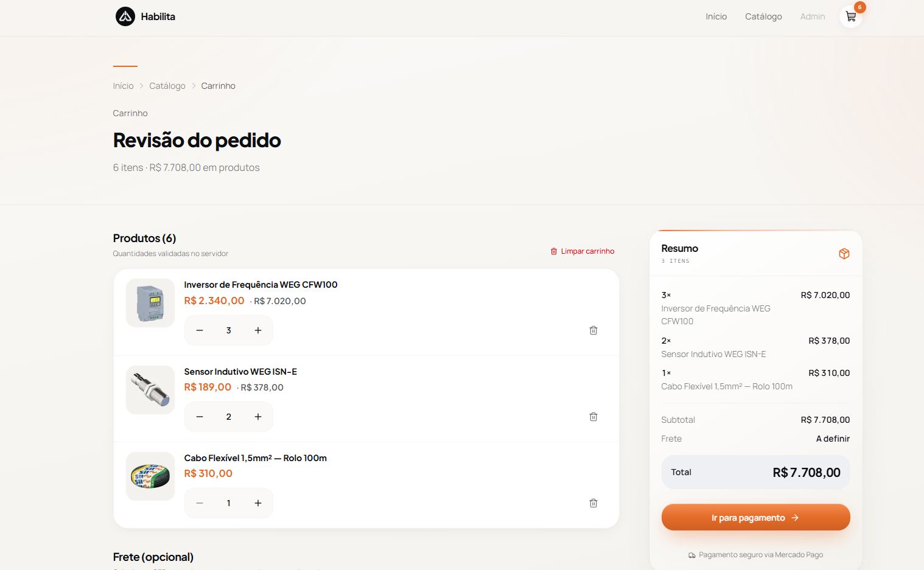Click product title Sensor Indutivo WEG ISN-E
The width and height of the screenshot is (924, 570).
(x=240, y=372)
